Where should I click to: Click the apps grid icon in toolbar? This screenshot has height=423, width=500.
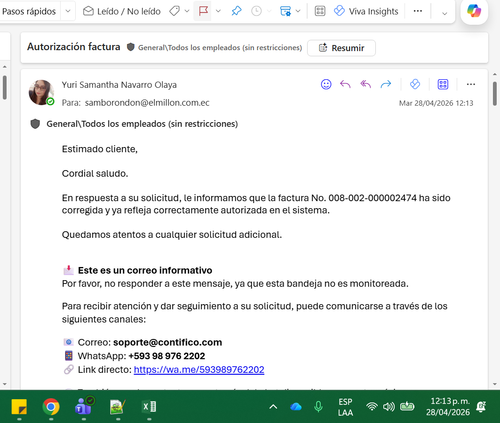320,11
